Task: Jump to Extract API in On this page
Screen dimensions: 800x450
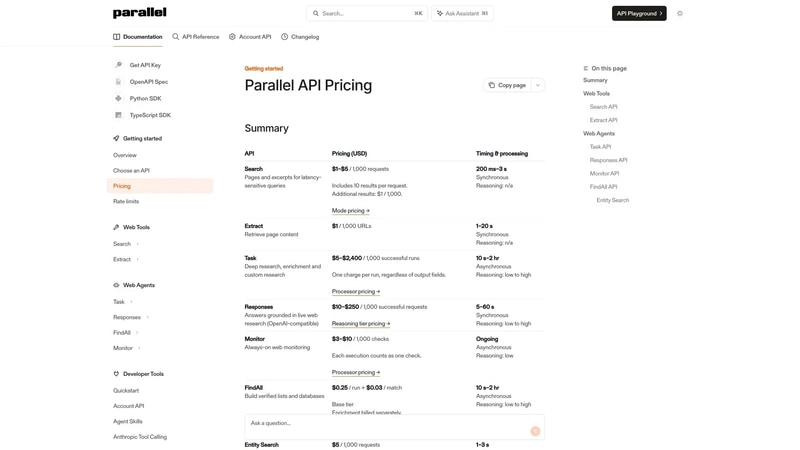Action: click(x=604, y=120)
